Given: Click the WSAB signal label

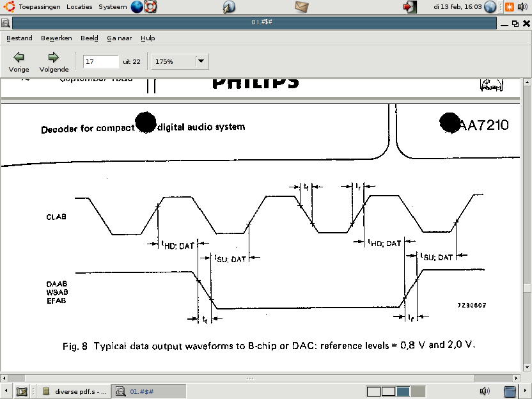Looking at the screenshot, I should pyautogui.click(x=57, y=292).
